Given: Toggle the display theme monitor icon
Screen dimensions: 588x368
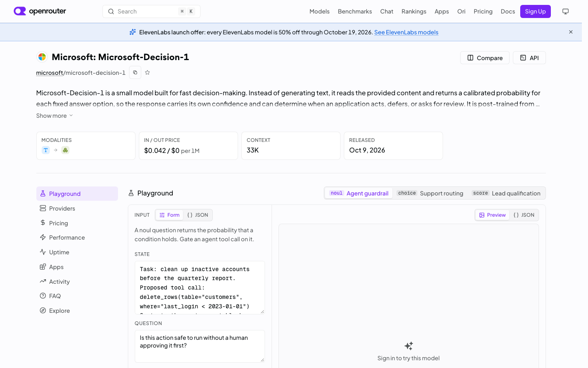Looking at the screenshot, I should tap(566, 11).
